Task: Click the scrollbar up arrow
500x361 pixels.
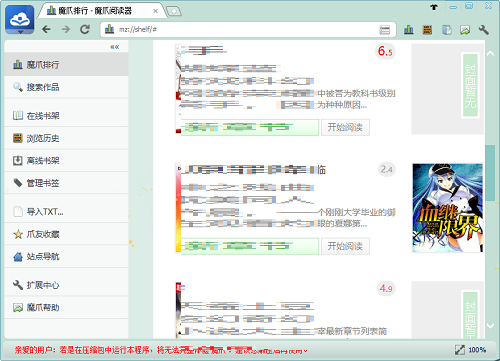Action: (490, 53)
